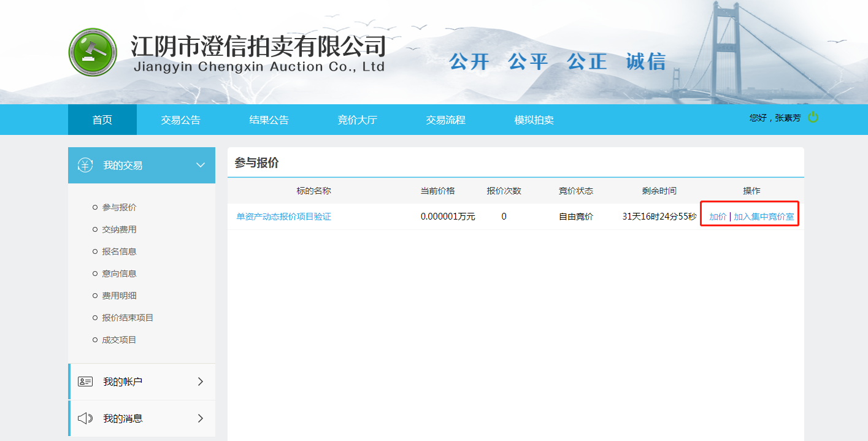868x441 pixels.
Task: Click the green power logout icon
Action: [x=813, y=117]
